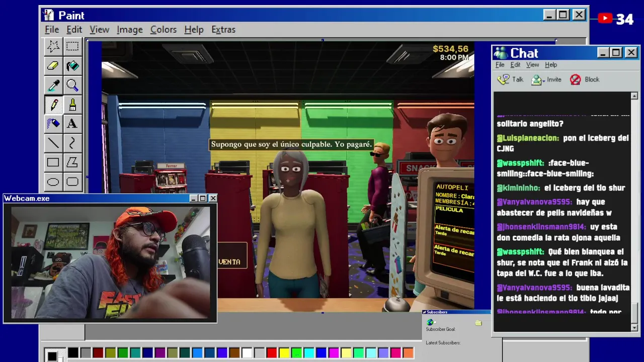
Task: Open the View menu in Paint
Action: tap(100, 30)
